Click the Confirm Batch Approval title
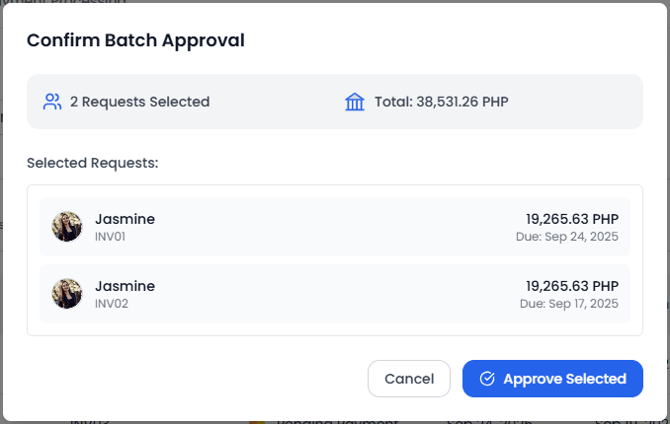Image resolution: width=670 pixels, height=424 pixels. [x=136, y=41]
